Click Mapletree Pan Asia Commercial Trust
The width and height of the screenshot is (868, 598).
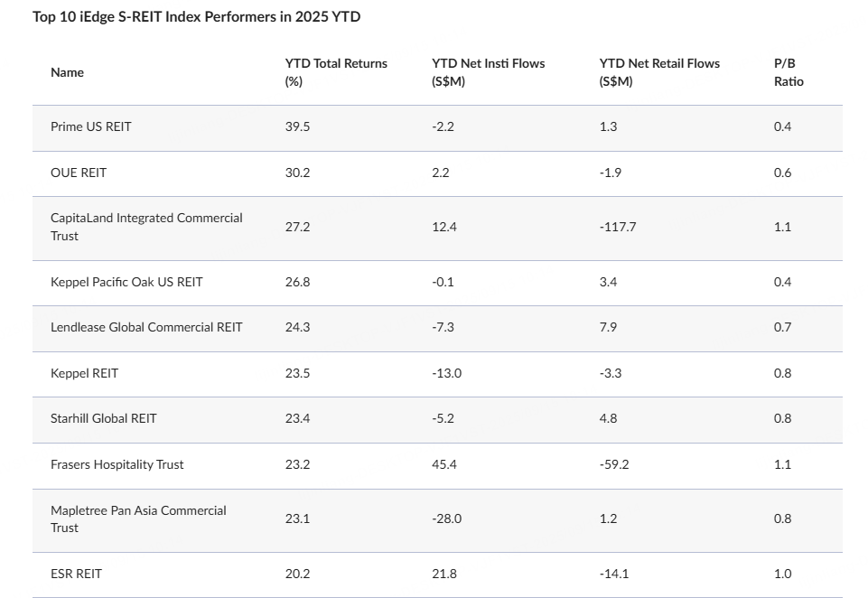pos(138,519)
